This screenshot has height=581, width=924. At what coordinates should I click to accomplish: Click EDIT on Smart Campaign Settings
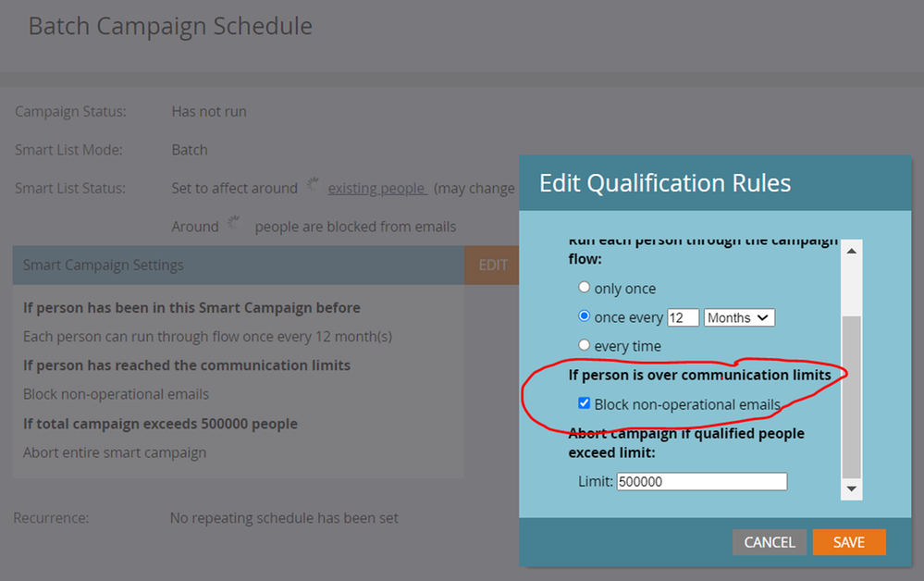tap(492, 265)
